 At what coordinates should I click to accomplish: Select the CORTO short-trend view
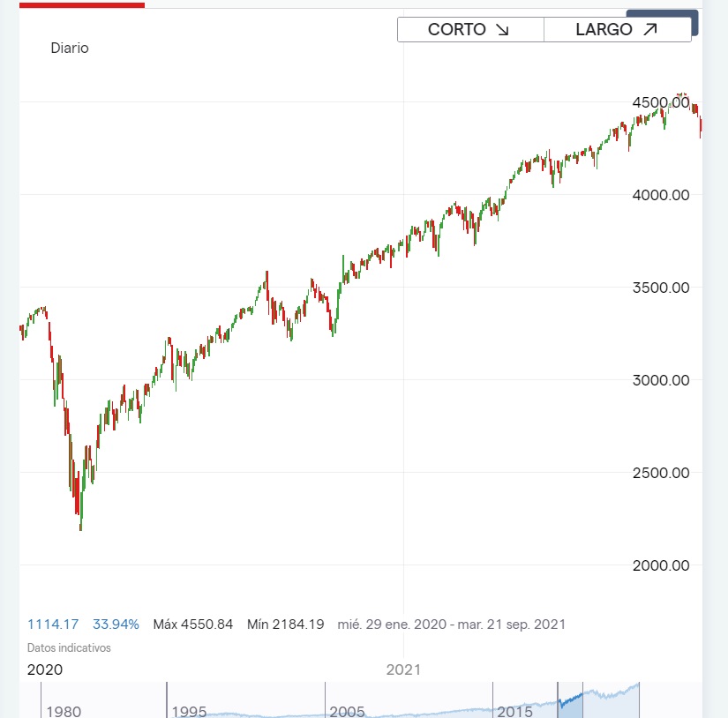click(x=469, y=29)
